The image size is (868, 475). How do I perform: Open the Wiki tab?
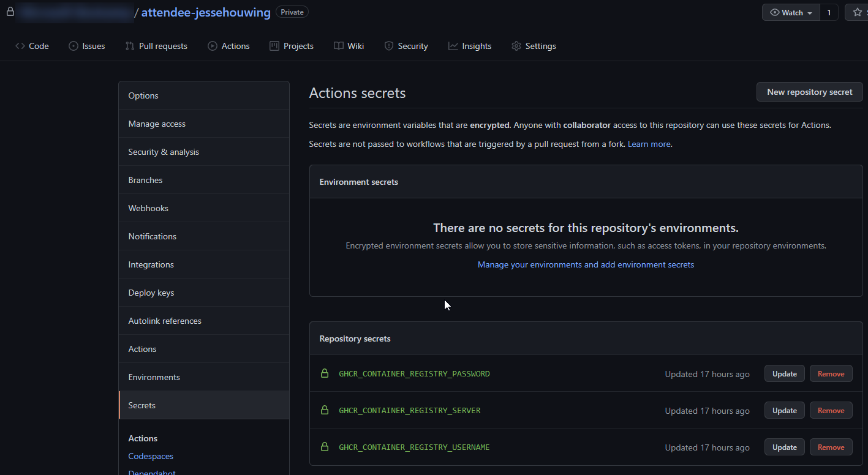349,46
